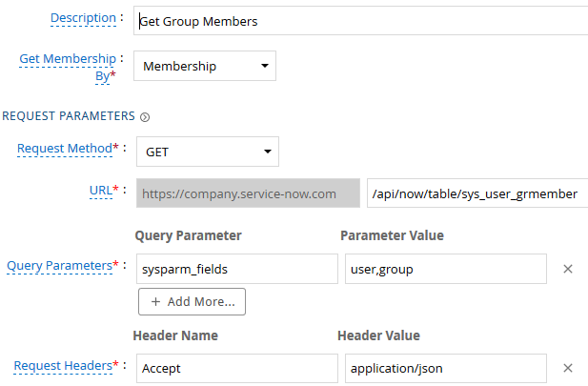
Task: Open the Get Membership By dropdown
Action: 205,66
